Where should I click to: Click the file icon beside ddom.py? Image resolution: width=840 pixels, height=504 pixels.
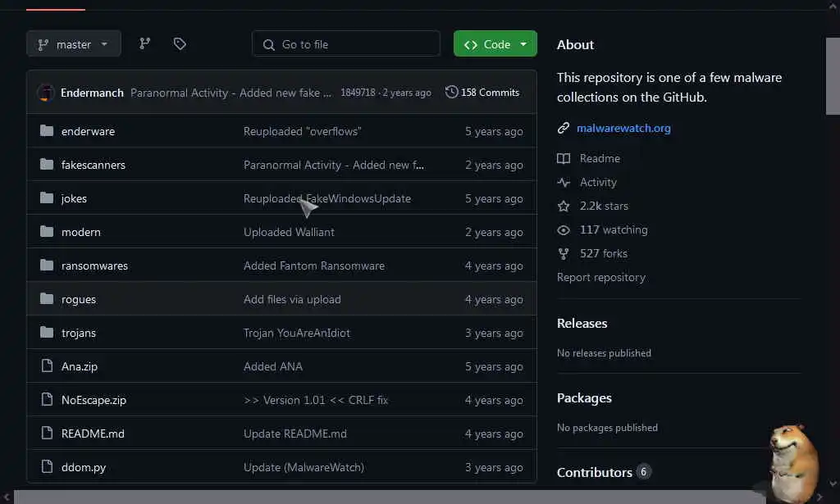pyautogui.click(x=47, y=467)
